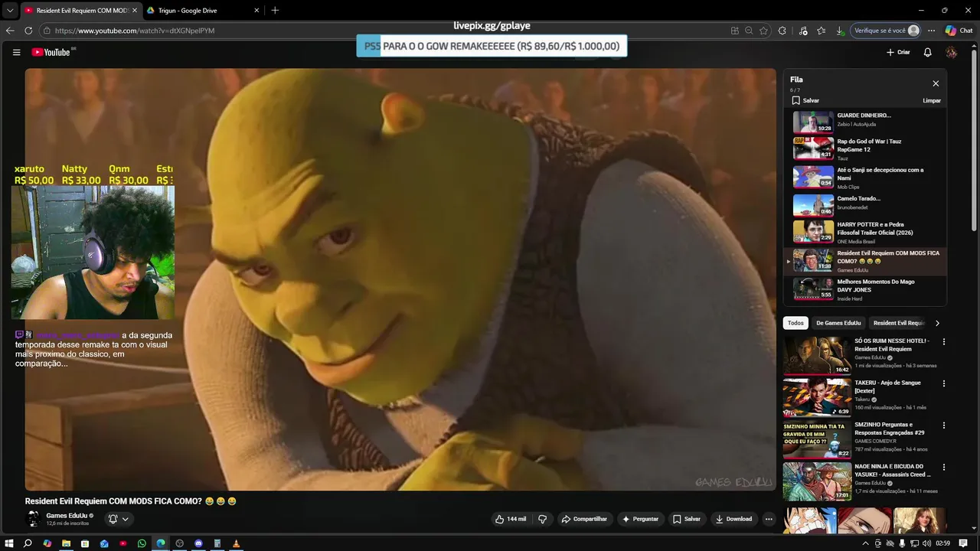The width and height of the screenshot is (980, 551).
Task: Play Camelo Tarado queue item
Action: [x=865, y=204]
